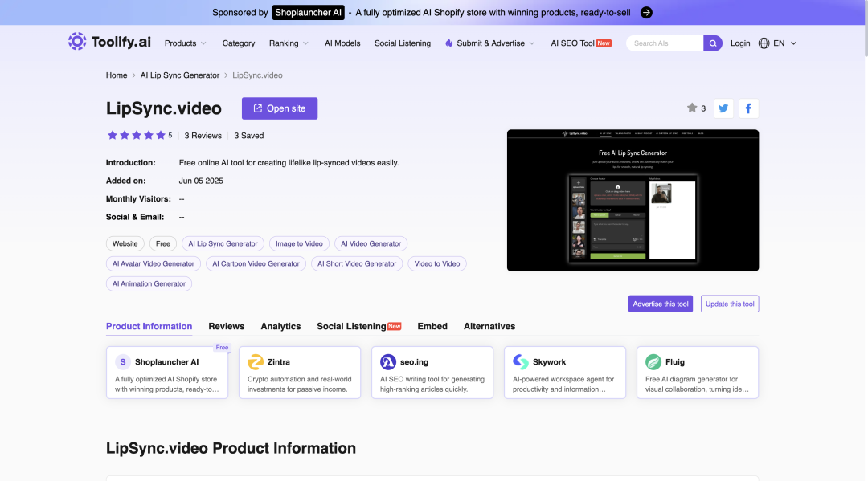Viewport: 868px width, 481px height.
Task: Click the AI Video Generator tag
Action: (x=371, y=243)
